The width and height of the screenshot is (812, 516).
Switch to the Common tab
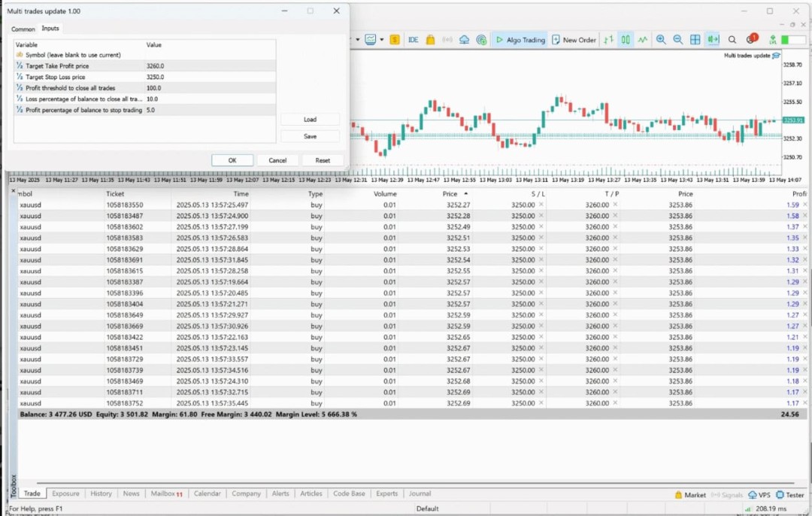23,29
